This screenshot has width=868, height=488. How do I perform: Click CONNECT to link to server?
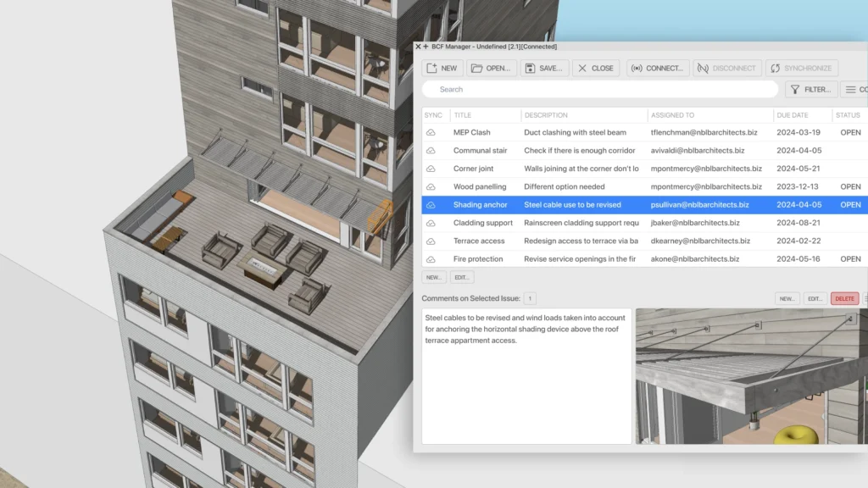[x=656, y=69]
